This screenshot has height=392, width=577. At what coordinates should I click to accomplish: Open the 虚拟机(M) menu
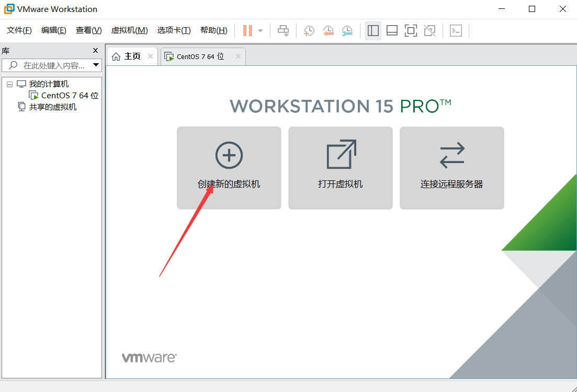pyautogui.click(x=130, y=30)
